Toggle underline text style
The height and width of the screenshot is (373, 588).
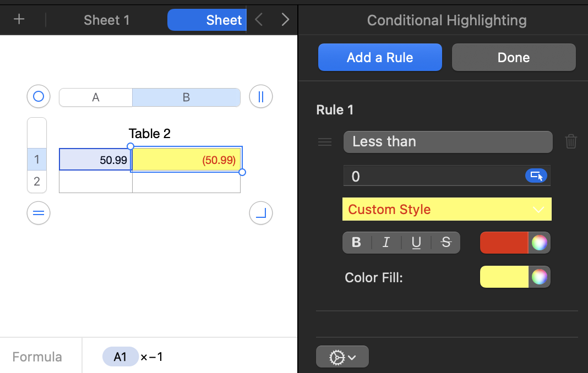(416, 243)
